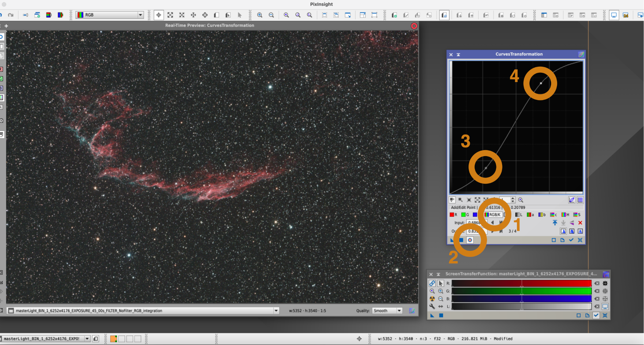Select the first interpolation mode histogram button
The height and width of the screenshot is (345, 644).
click(x=563, y=231)
